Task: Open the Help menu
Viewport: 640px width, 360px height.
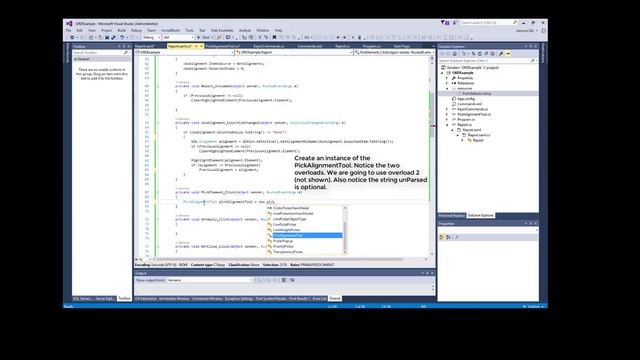Action: pyautogui.click(x=278, y=30)
